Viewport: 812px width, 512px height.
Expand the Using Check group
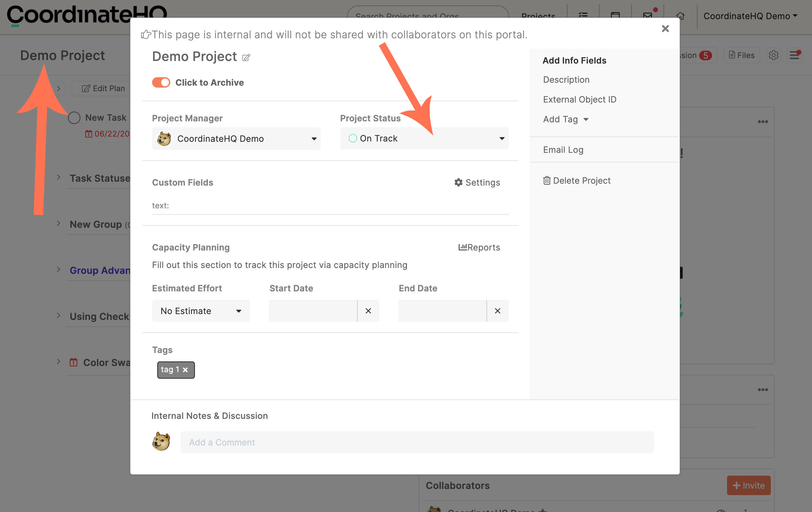pyautogui.click(x=58, y=316)
